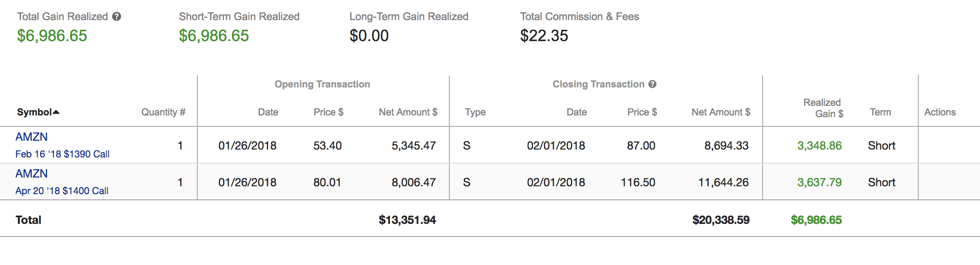
Task: Open Apr 20 '18 $1400 Call link
Action: (62, 191)
